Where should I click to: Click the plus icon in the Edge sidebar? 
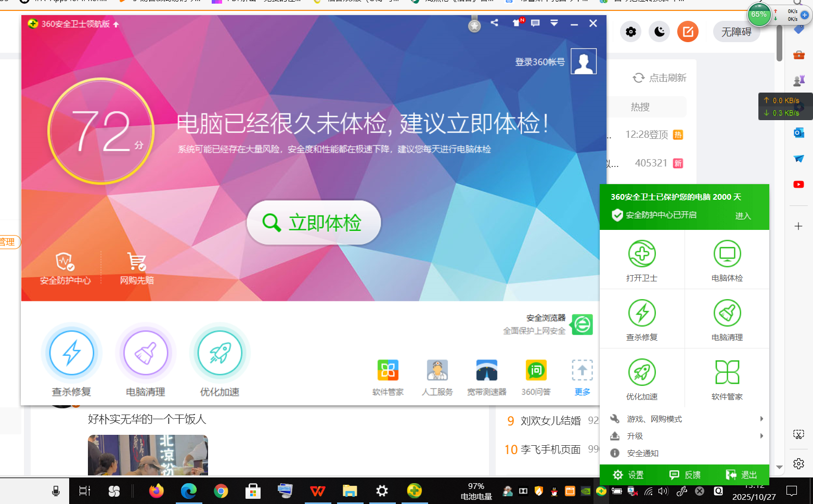tap(799, 226)
